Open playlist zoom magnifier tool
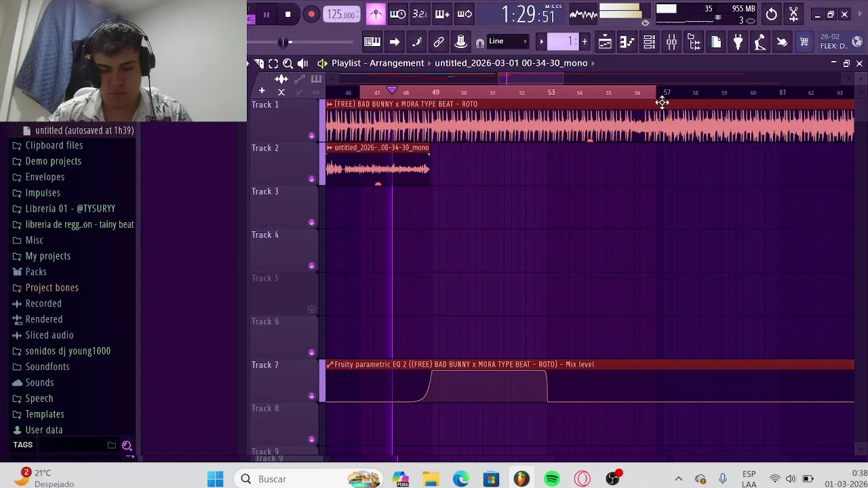The image size is (868, 488). 288,63
